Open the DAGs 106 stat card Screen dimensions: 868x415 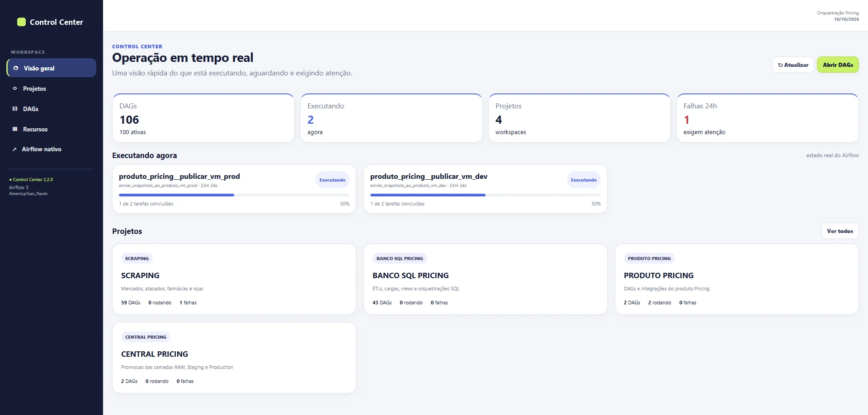[x=203, y=118]
